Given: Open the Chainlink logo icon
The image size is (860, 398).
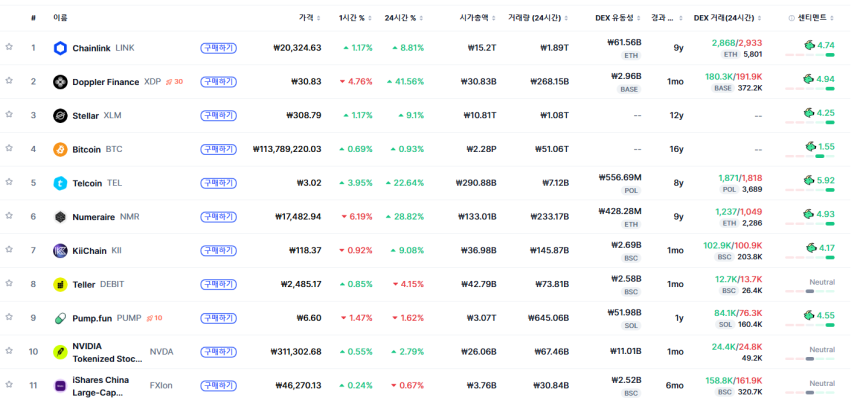Looking at the screenshot, I should point(60,48).
